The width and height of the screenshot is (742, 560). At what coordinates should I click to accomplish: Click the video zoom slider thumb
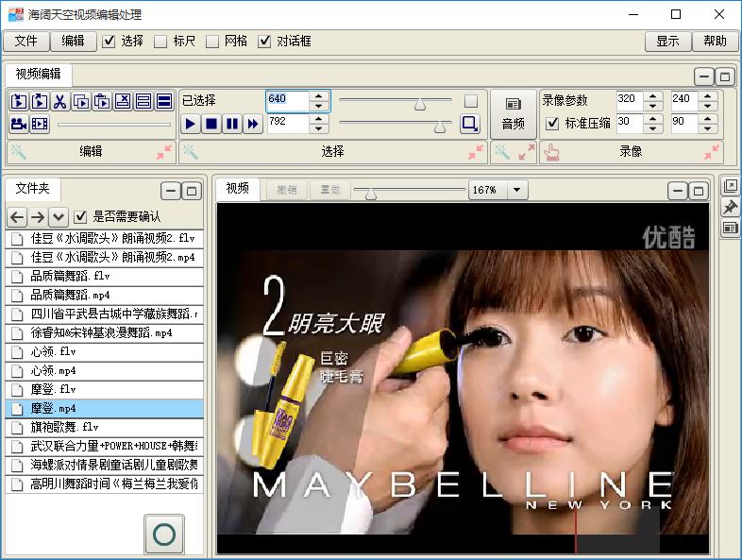click(x=371, y=194)
